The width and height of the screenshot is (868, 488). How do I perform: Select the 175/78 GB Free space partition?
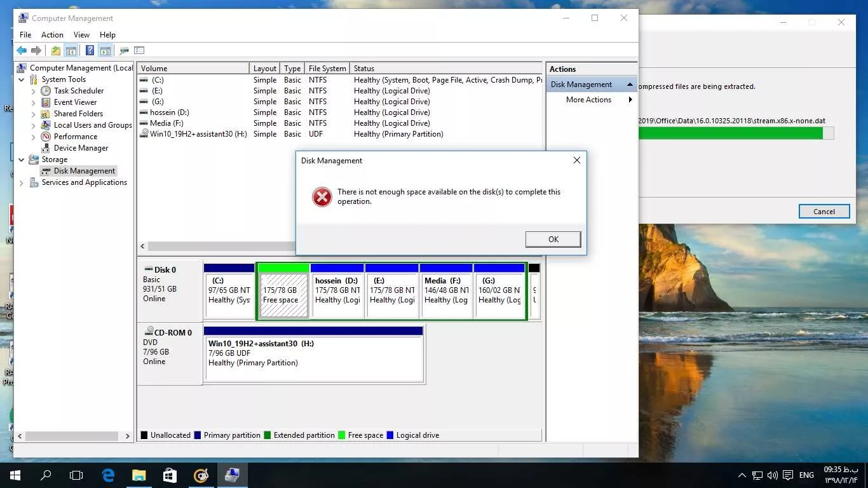click(x=283, y=295)
